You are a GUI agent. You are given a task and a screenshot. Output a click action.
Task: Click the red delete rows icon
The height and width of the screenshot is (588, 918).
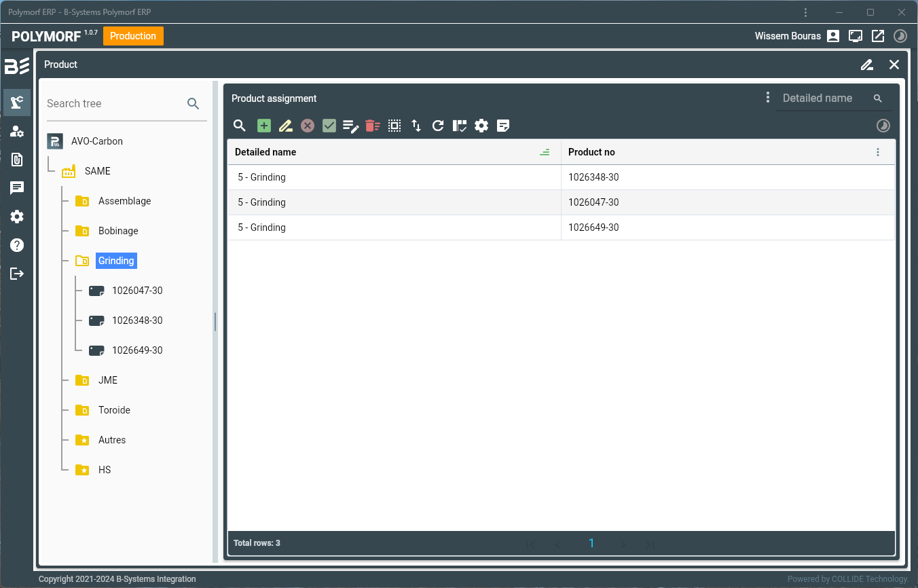[x=373, y=126]
